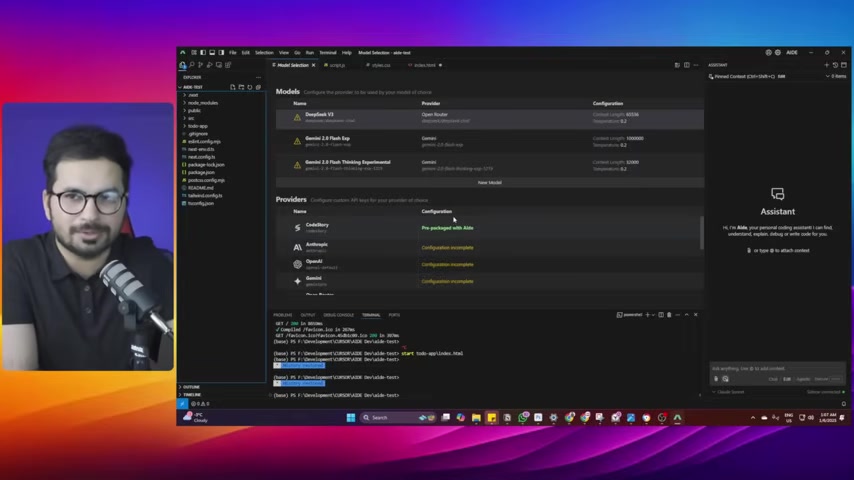The height and width of the screenshot is (480, 854).
Task: Switch to the styles.css tab
Action: click(379, 65)
